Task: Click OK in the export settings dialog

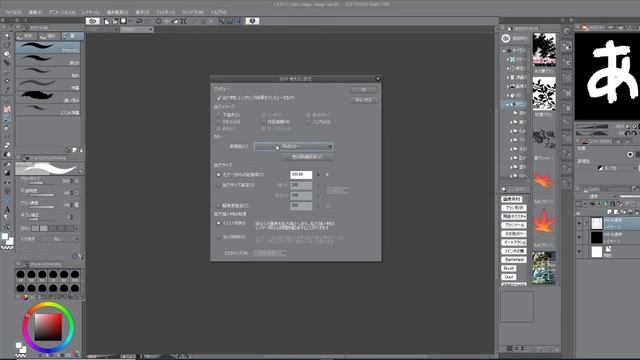Action: (x=363, y=90)
